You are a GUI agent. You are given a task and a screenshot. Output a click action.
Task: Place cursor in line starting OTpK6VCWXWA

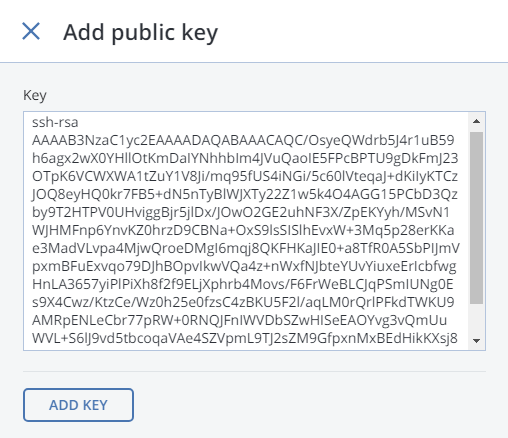point(245,176)
